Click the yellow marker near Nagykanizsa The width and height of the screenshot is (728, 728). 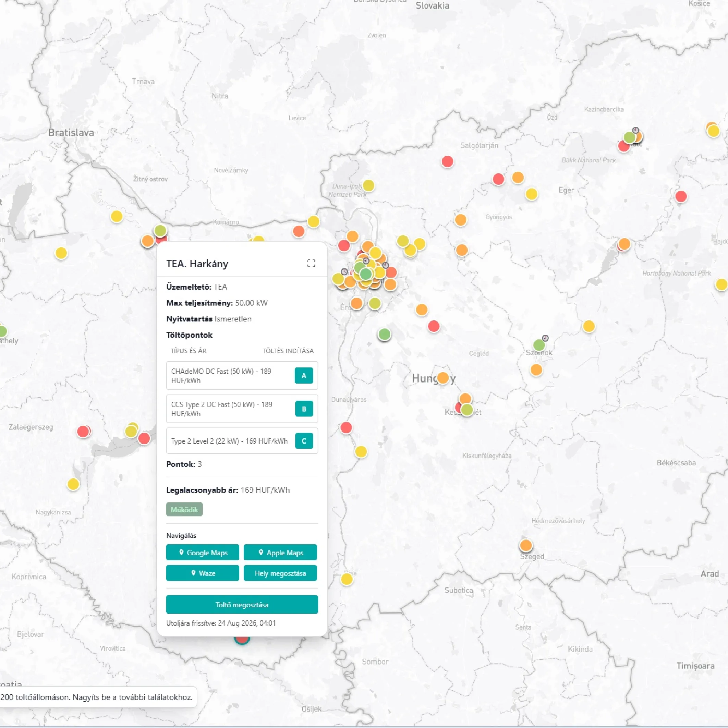[x=73, y=484]
